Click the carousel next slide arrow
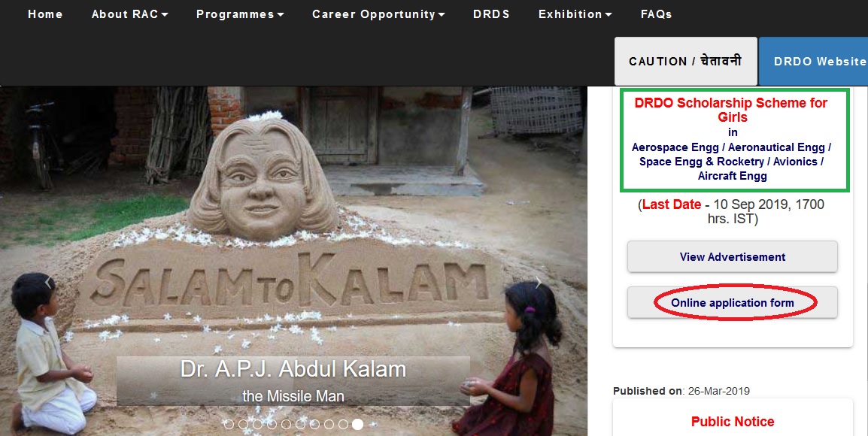 coord(538,283)
